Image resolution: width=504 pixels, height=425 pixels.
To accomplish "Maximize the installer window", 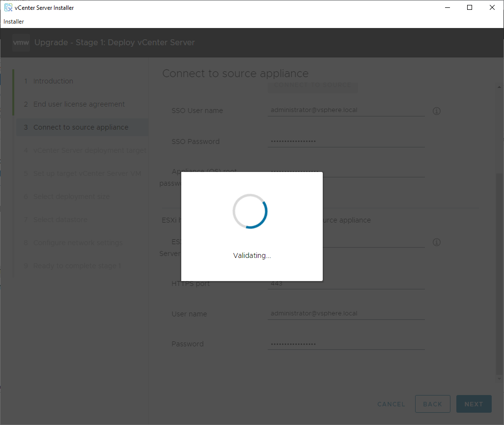I will [x=470, y=7].
